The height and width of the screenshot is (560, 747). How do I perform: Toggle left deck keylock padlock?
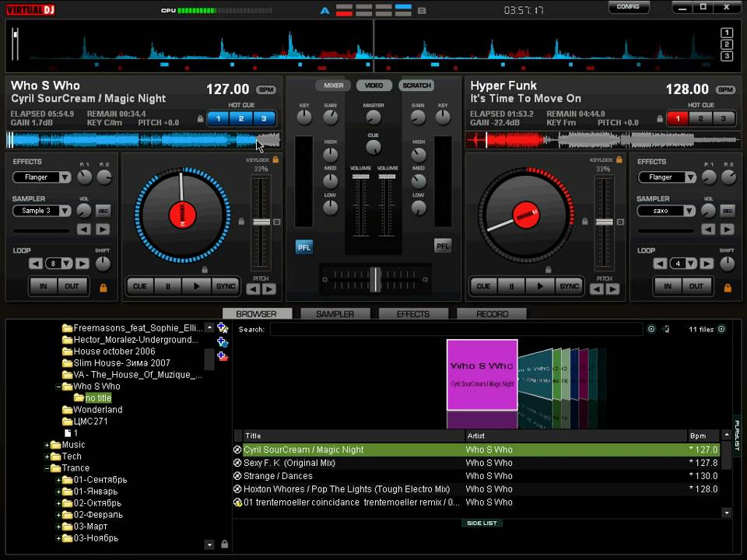pyautogui.click(x=275, y=159)
